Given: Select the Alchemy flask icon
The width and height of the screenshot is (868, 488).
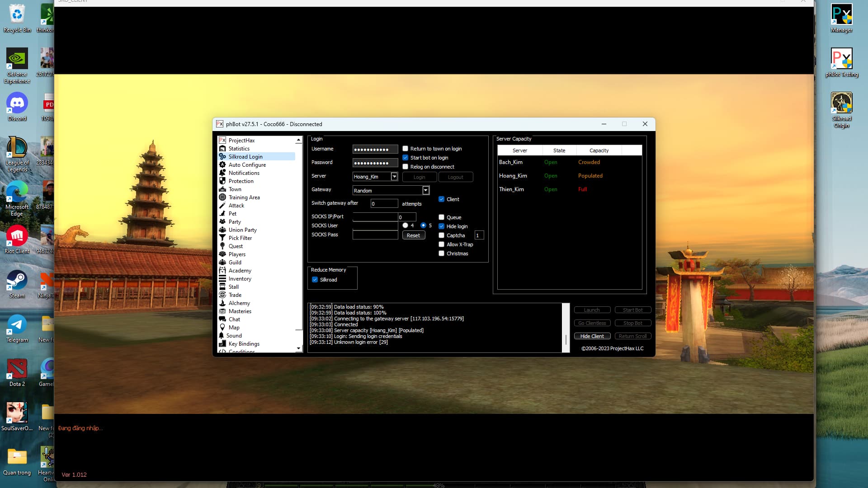Looking at the screenshot, I should (x=222, y=303).
